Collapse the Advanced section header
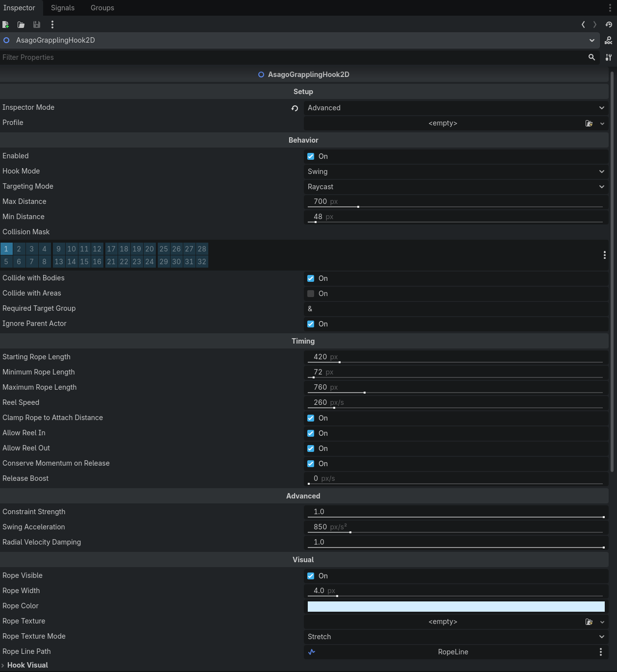Viewport: 617px width, 672px height. 304,496
